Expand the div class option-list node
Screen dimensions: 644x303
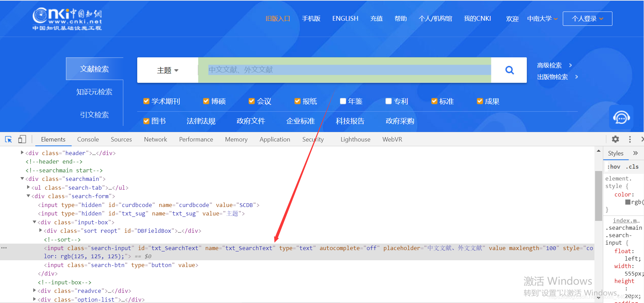tap(34, 299)
